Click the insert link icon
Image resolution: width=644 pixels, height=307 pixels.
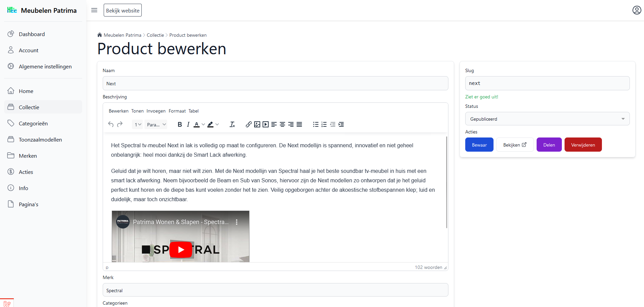[x=248, y=125]
